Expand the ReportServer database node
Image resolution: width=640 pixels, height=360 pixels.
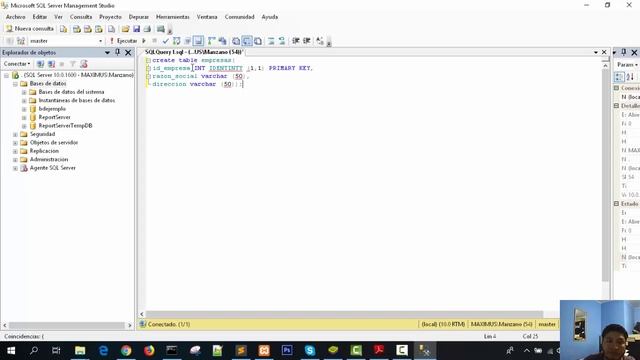click(x=24, y=118)
